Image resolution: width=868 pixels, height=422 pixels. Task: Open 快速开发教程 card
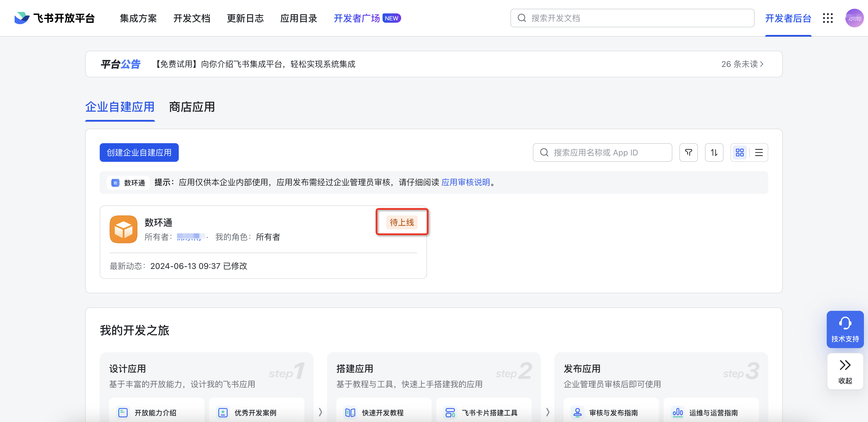click(x=384, y=409)
